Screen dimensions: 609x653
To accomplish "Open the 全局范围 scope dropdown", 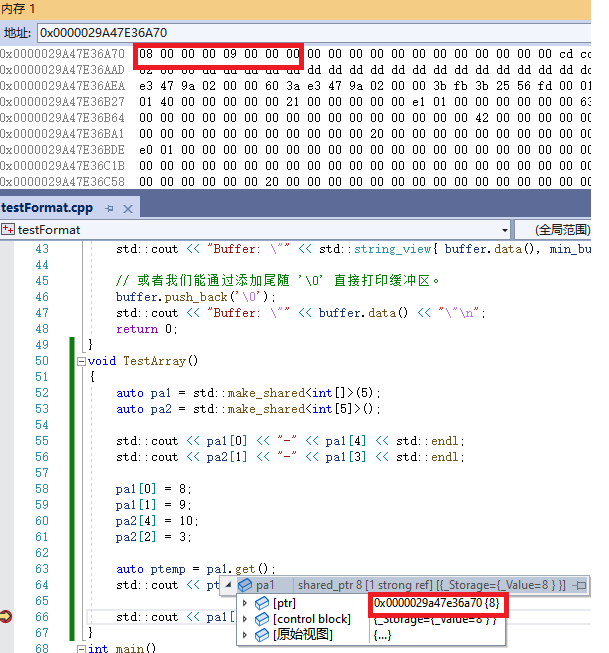I will (x=553, y=230).
